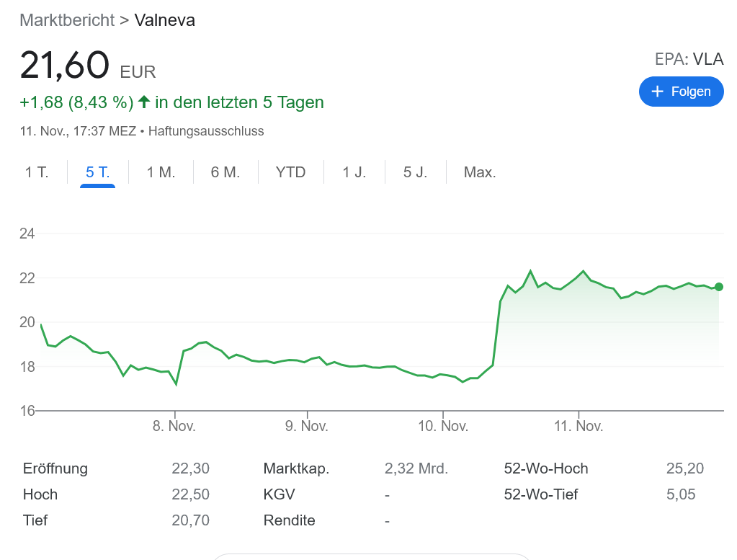
Task: Switch to the 1 M. range tab
Action: [x=161, y=172]
